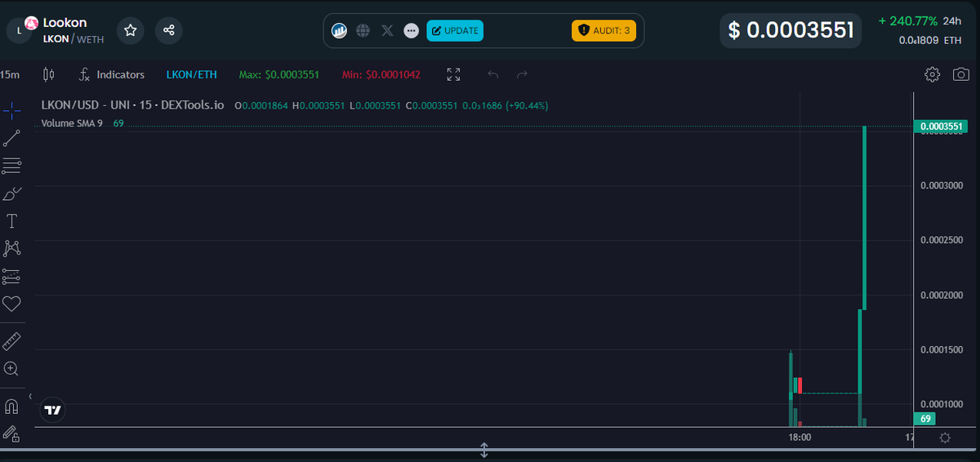Image resolution: width=980 pixels, height=462 pixels.
Task: Open the AUDIT: 3 badge
Action: tap(604, 31)
